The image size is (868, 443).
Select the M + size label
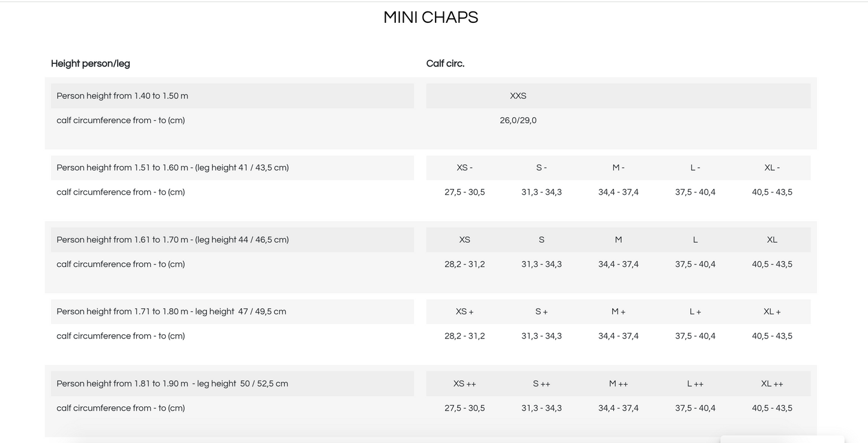pos(618,312)
